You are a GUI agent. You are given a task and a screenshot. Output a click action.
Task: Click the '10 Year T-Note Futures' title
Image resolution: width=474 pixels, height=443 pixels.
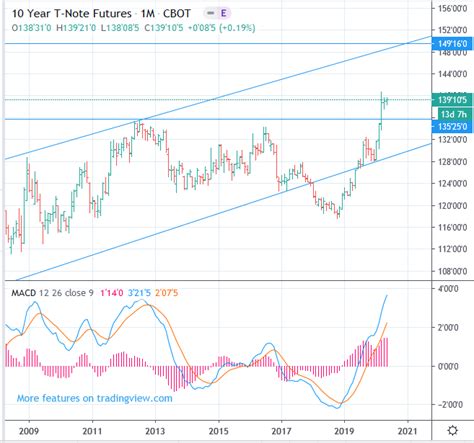click(72, 14)
